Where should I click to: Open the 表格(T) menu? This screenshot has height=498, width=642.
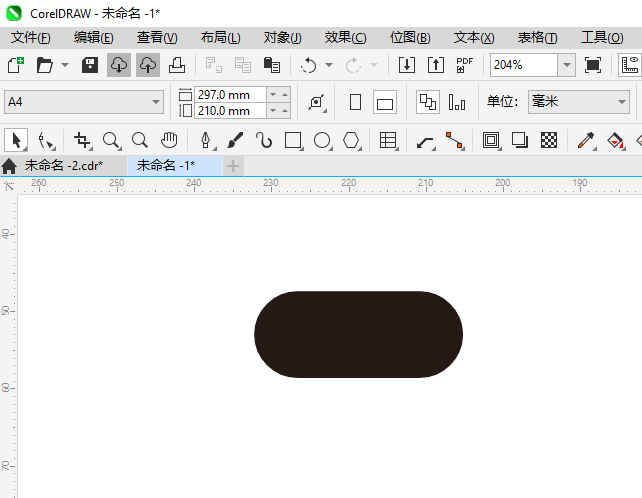coord(537,38)
